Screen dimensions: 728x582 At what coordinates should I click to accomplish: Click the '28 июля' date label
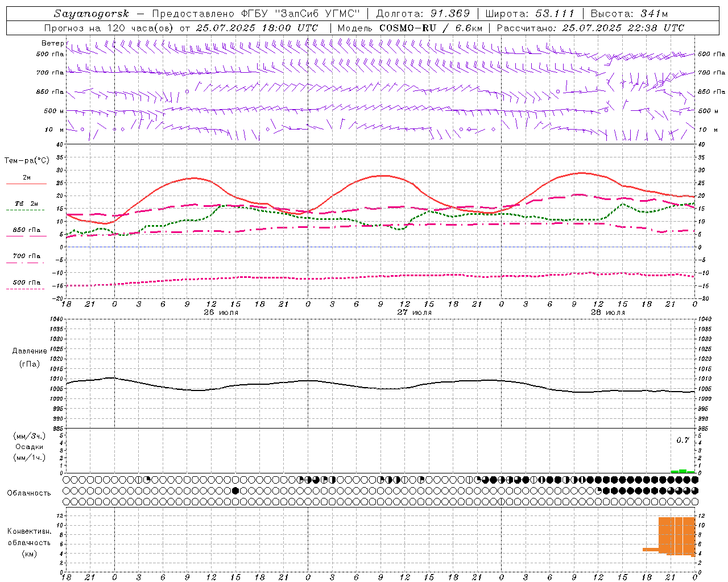pos(608,313)
